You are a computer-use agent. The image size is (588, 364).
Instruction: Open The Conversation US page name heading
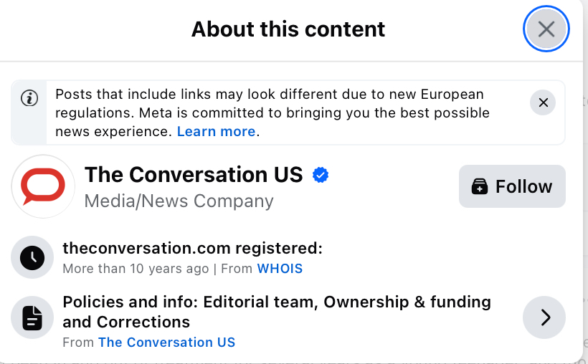tap(194, 175)
